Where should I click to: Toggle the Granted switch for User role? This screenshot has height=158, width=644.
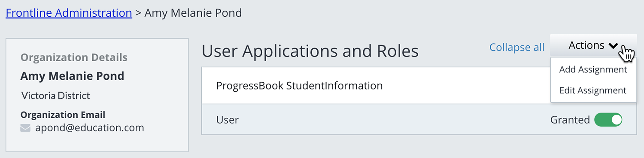point(608,120)
